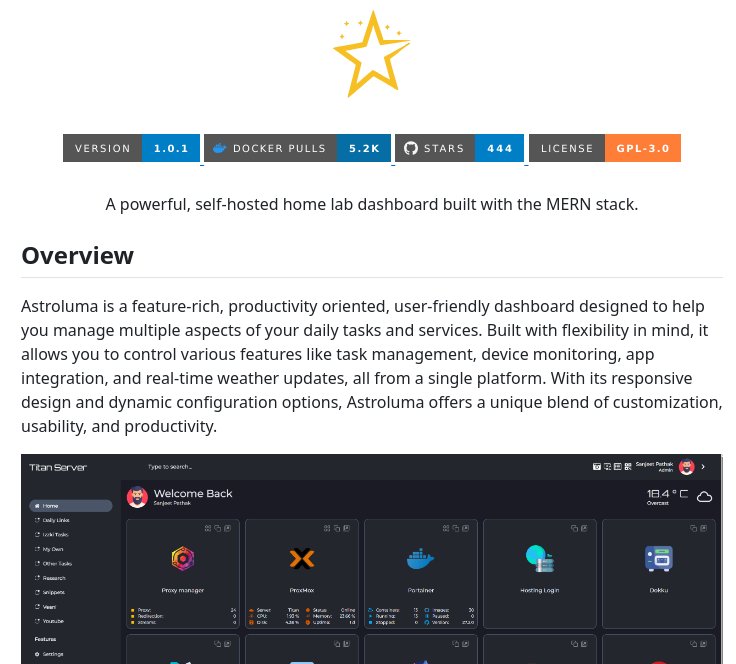This screenshot has width=736, height=664.
Task: Click the open-external icon on the Hosting Login card
Action: click(x=584, y=528)
